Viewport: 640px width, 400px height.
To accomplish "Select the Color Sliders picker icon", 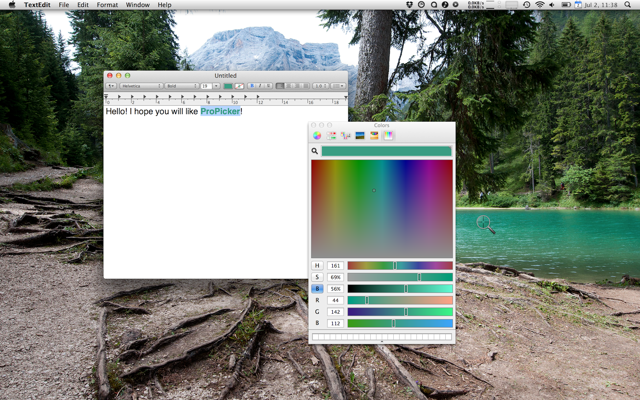I will pyautogui.click(x=331, y=136).
